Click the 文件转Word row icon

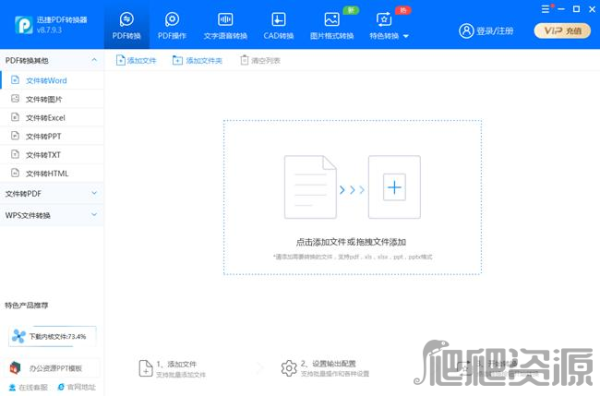click(x=15, y=80)
